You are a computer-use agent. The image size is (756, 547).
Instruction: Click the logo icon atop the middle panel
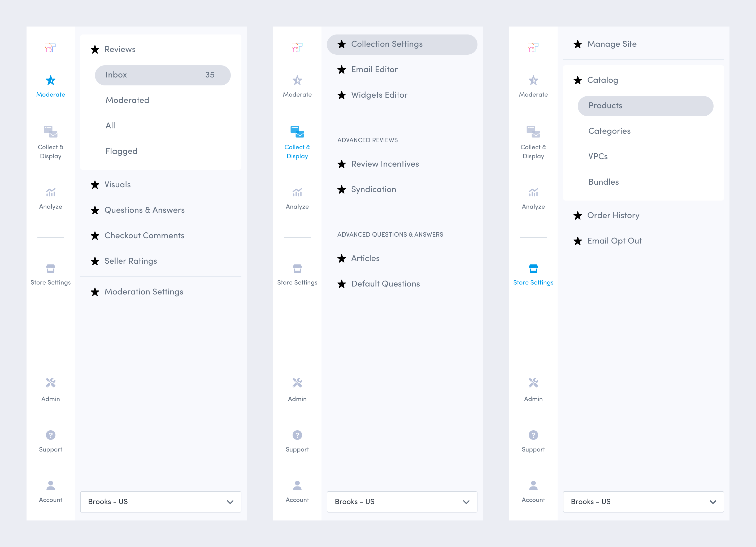click(x=297, y=47)
